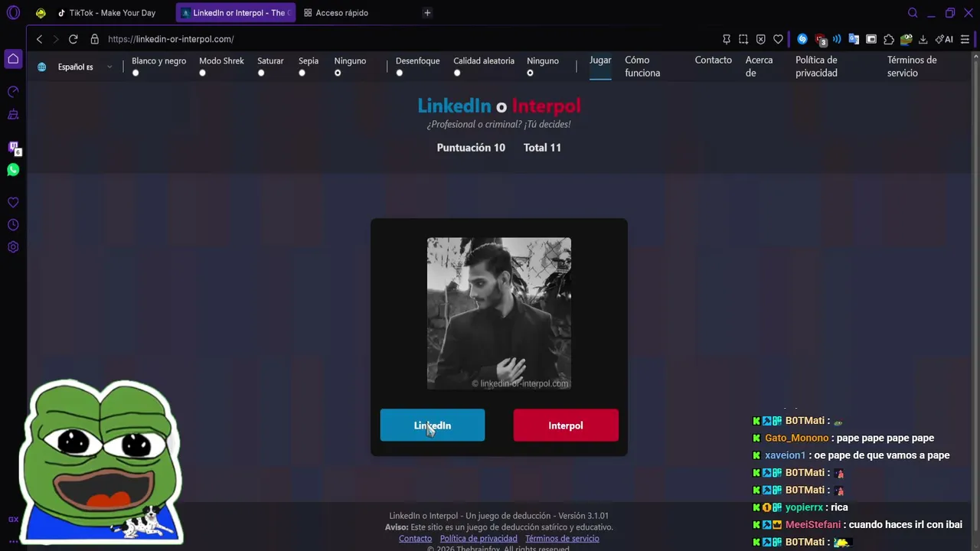Open Contacto in the top navigation
980x551 pixels.
[x=714, y=60]
